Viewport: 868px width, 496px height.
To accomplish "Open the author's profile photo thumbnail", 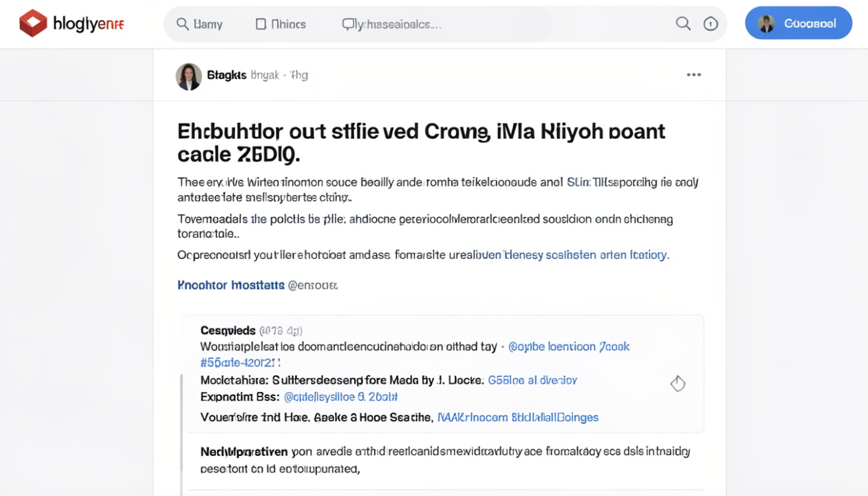I will 188,76.
